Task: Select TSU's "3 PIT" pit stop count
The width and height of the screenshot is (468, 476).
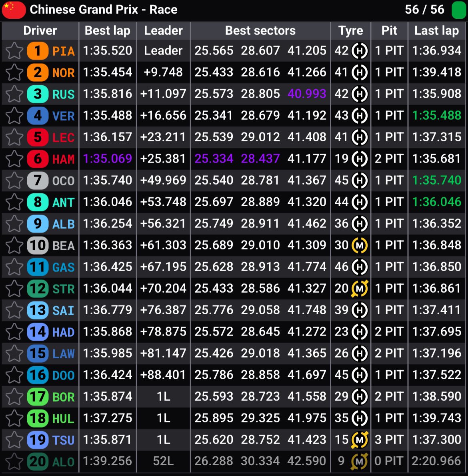Action: (389, 440)
